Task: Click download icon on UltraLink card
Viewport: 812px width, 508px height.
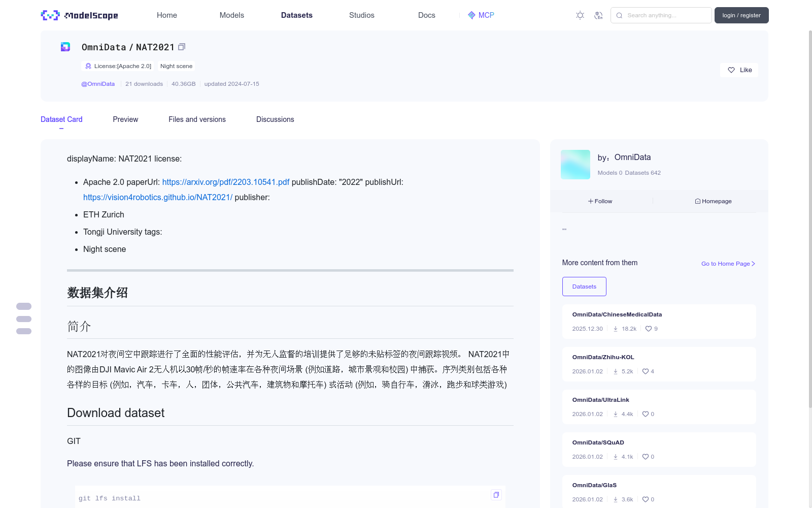Action: click(616, 414)
